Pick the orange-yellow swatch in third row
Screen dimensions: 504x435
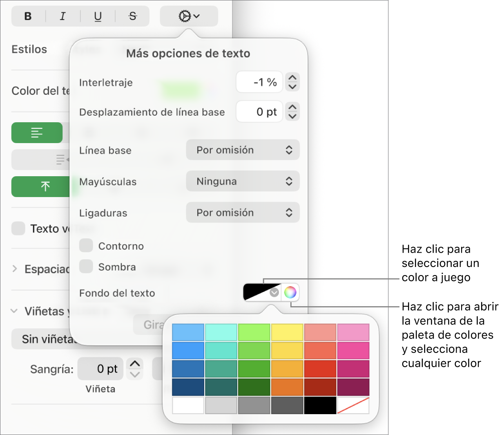[287, 369]
